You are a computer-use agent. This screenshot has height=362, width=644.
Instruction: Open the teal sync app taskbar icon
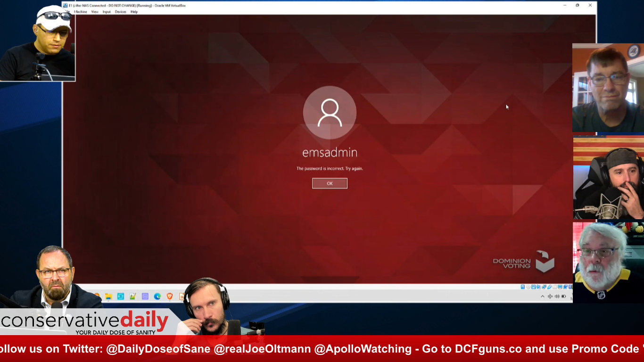coord(121,296)
